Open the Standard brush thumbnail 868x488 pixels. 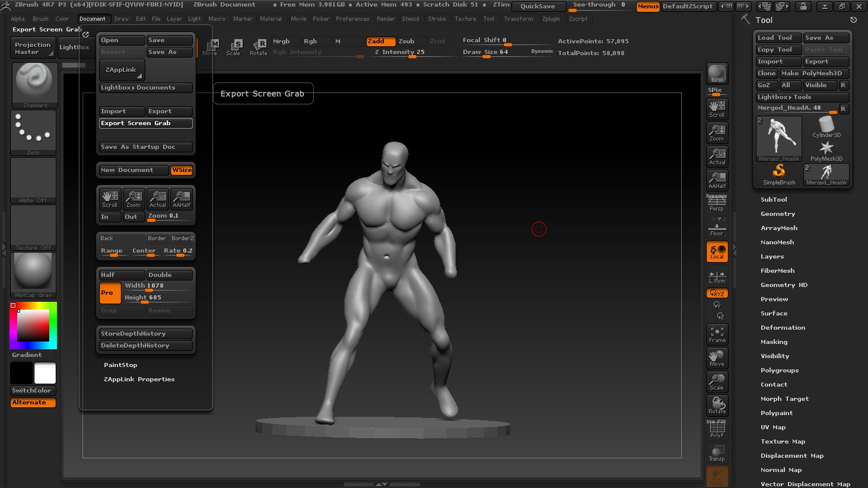(x=35, y=85)
